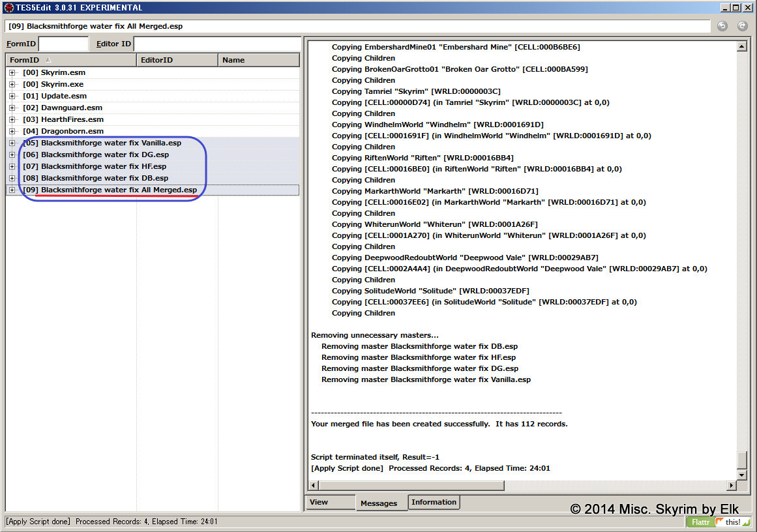Select [07] Blacksmithforge water fix HF.esp row

coord(153,166)
